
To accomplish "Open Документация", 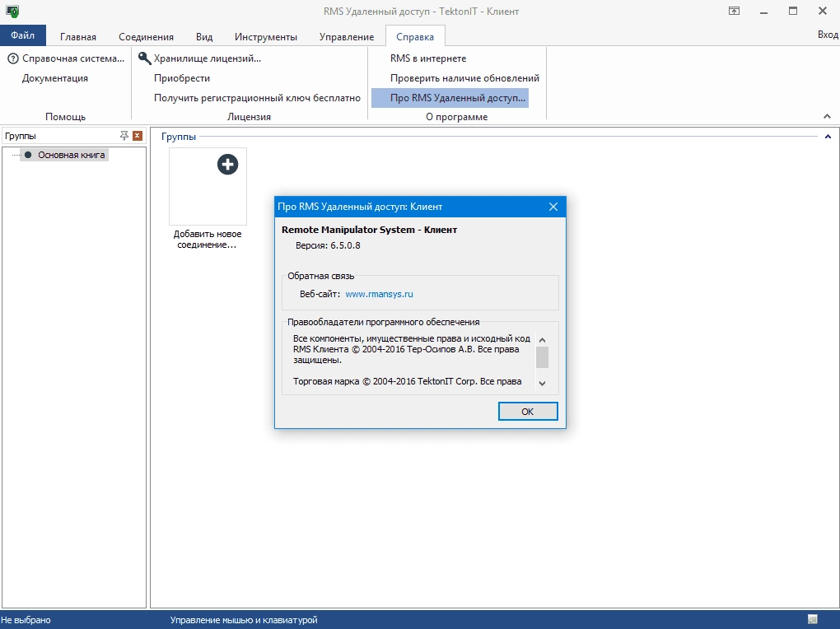I will click(55, 78).
